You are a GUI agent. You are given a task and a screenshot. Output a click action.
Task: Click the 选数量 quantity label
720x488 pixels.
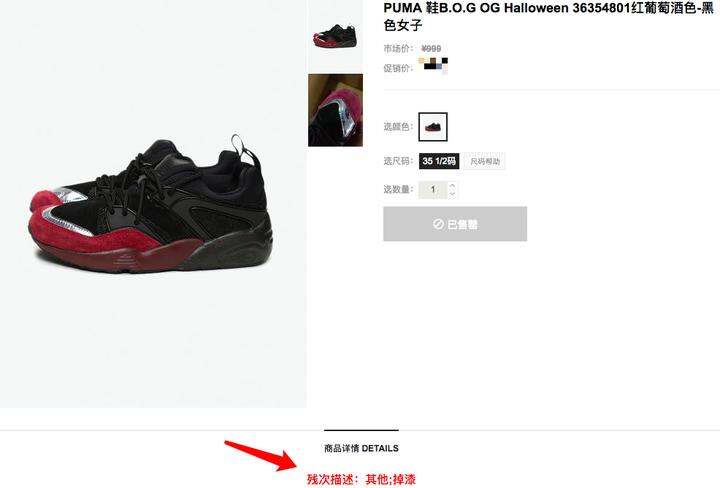398,189
